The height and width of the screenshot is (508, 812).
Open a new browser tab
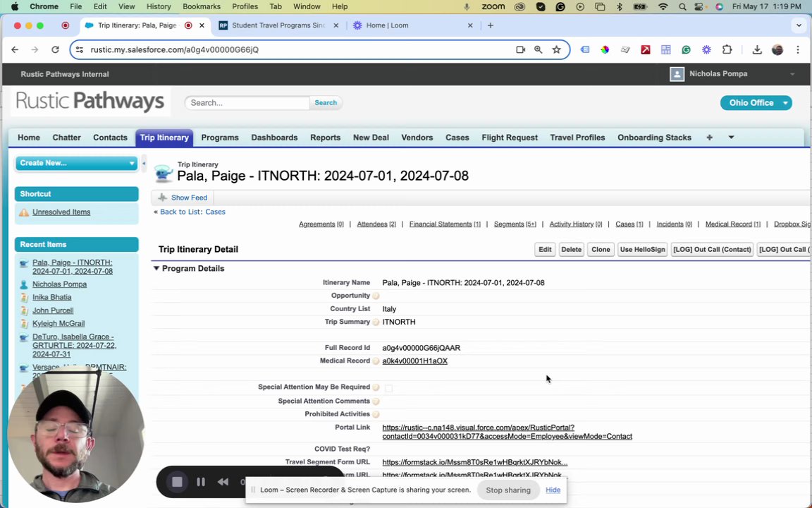click(x=490, y=25)
